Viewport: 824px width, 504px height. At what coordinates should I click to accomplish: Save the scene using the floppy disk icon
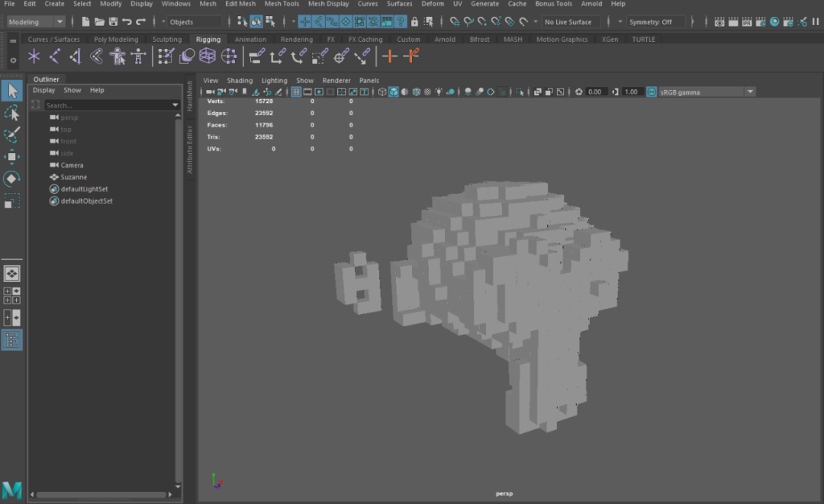tap(113, 21)
